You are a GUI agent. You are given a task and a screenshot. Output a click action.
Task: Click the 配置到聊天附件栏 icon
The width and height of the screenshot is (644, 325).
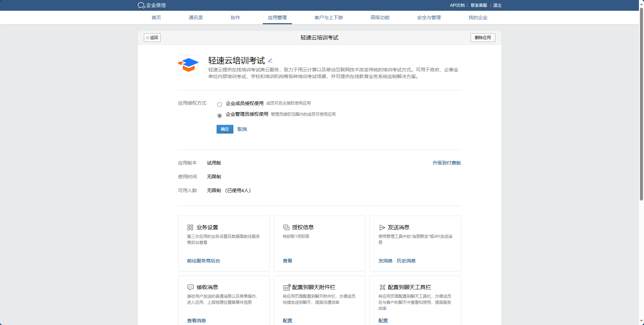pyautogui.click(x=287, y=287)
